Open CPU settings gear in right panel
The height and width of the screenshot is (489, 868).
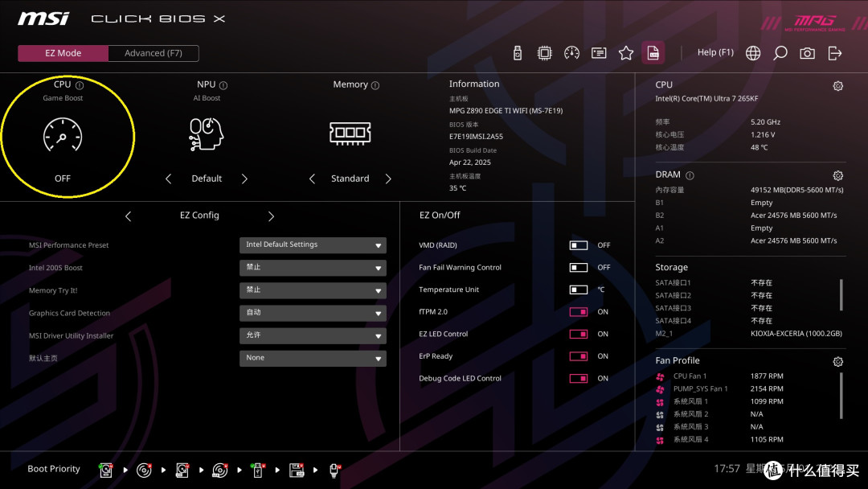coord(838,86)
